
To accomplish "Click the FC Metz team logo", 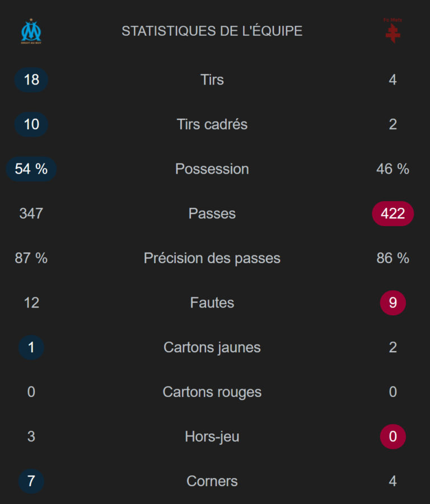I will (392, 31).
